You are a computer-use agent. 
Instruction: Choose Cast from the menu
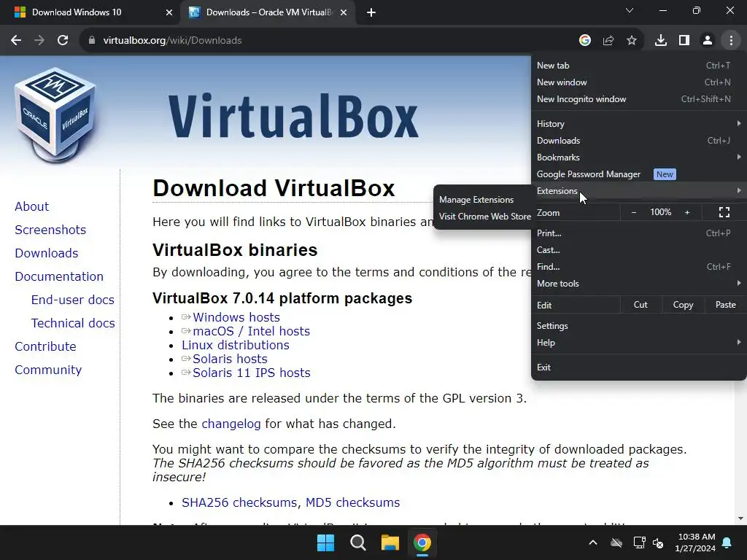[638, 250]
